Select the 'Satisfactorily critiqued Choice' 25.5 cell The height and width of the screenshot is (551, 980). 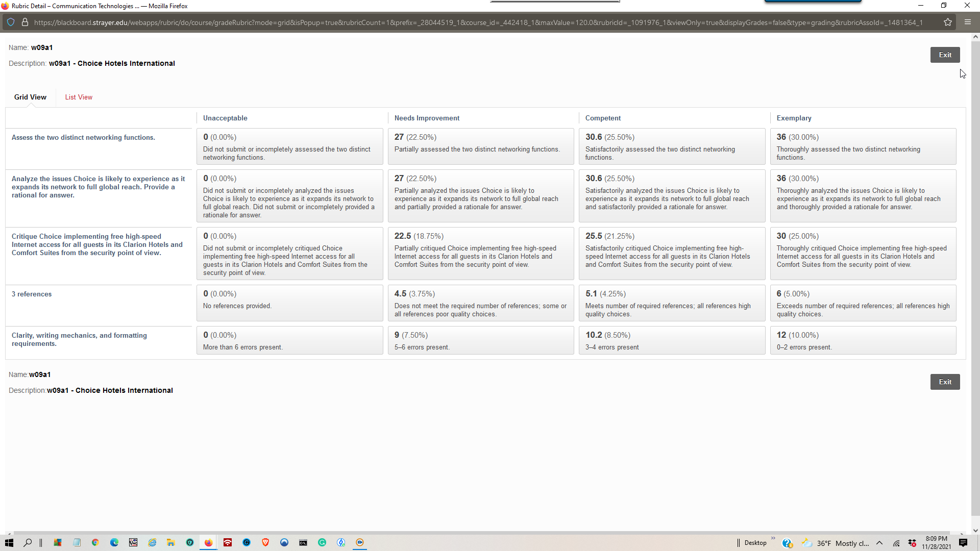coord(672,254)
